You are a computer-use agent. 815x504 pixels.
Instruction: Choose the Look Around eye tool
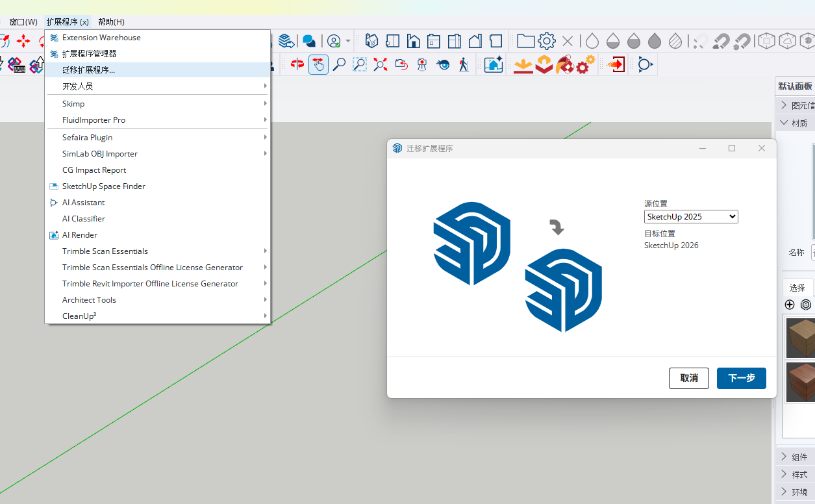[x=443, y=64]
